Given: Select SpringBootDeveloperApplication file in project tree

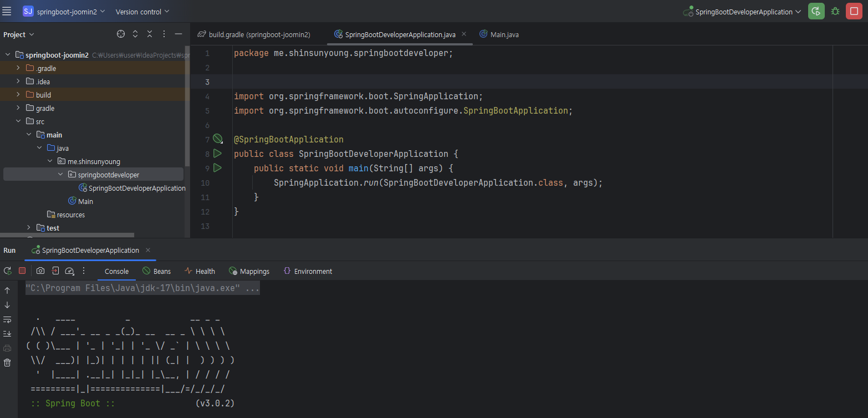Looking at the screenshot, I should [132, 188].
